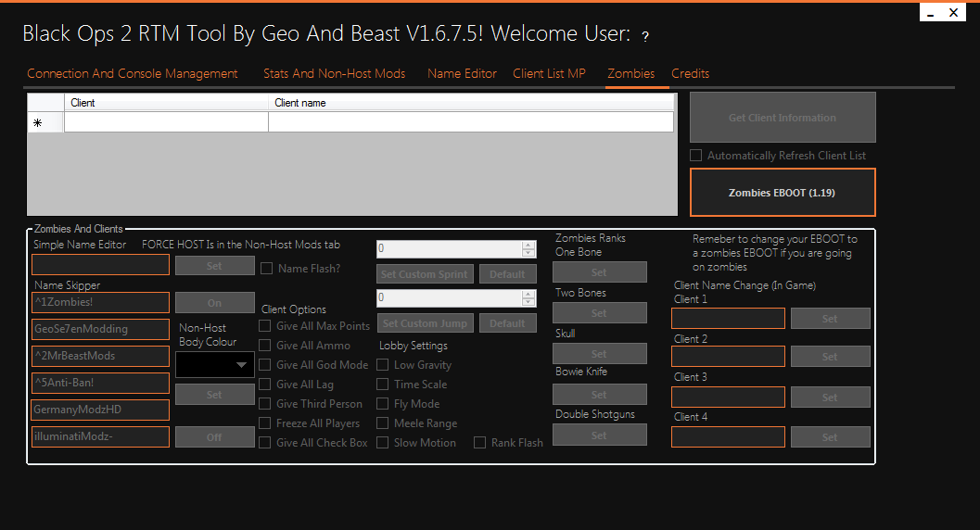Click Set for Client 4 name

(x=830, y=437)
